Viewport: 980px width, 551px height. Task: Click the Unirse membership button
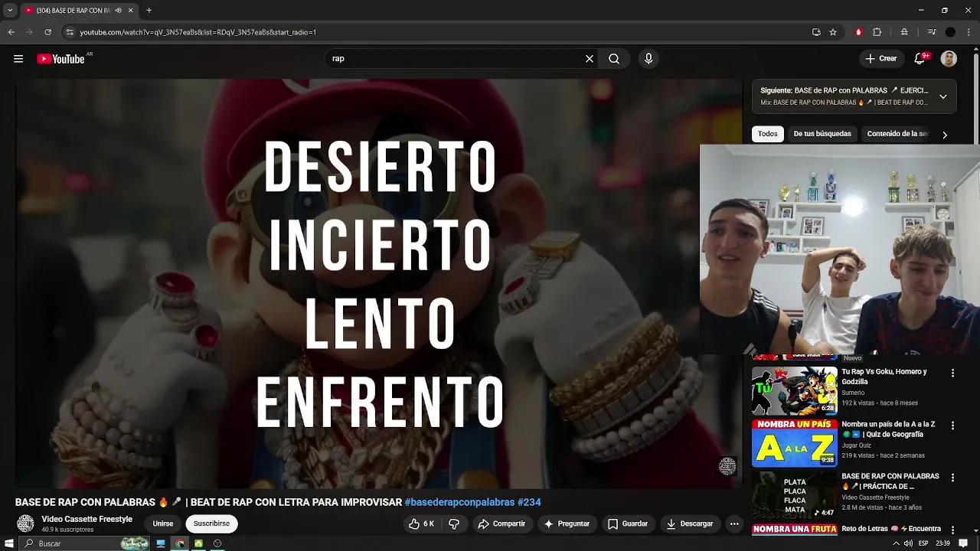click(163, 524)
